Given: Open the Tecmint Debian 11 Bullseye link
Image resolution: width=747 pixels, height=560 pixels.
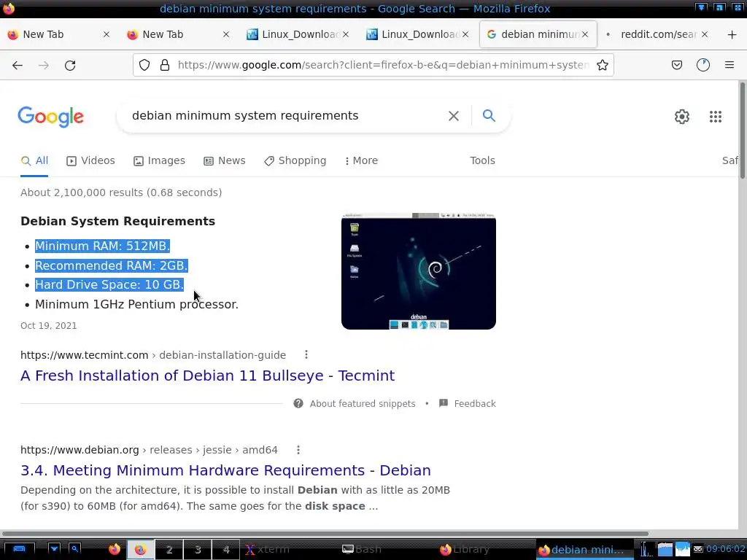Looking at the screenshot, I should click(207, 376).
